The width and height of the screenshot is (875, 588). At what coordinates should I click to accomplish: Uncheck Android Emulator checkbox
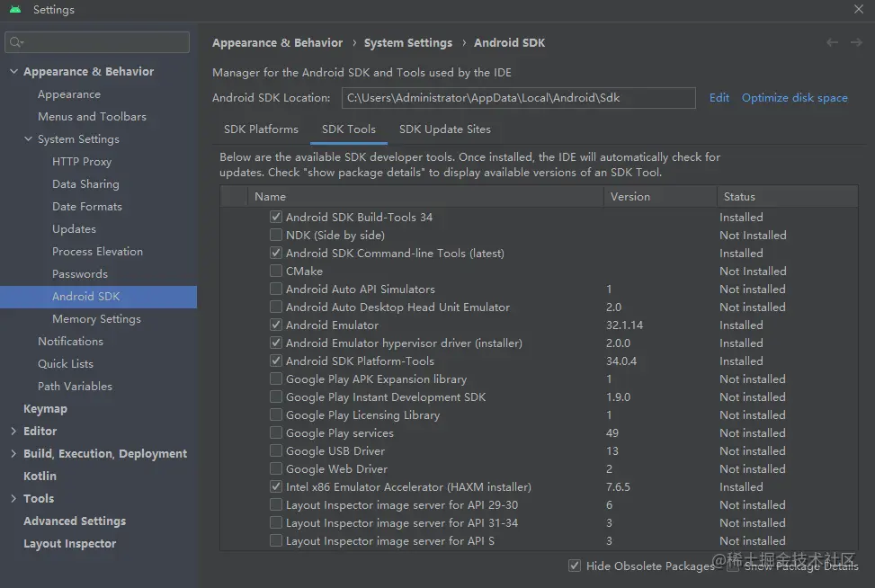(x=276, y=325)
